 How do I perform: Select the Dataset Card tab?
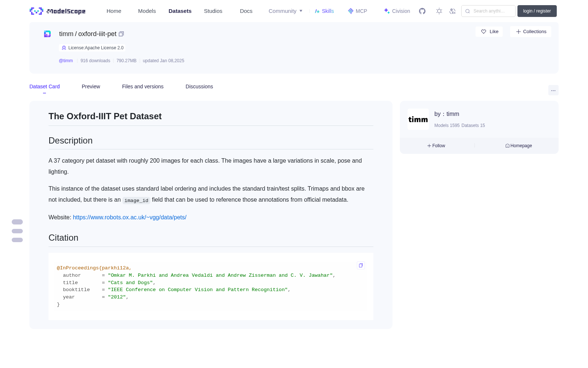(x=44, y=86)
